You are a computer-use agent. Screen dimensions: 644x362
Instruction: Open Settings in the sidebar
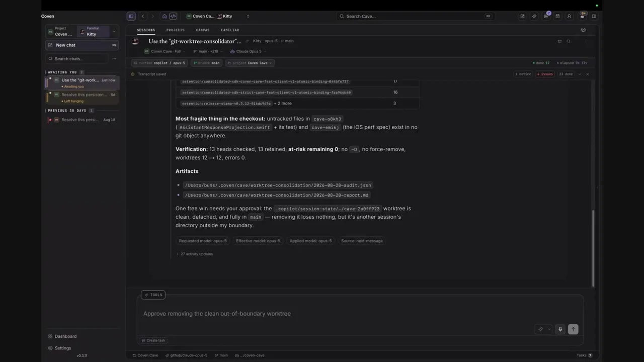pyautogui.click(x=59, y=348)
